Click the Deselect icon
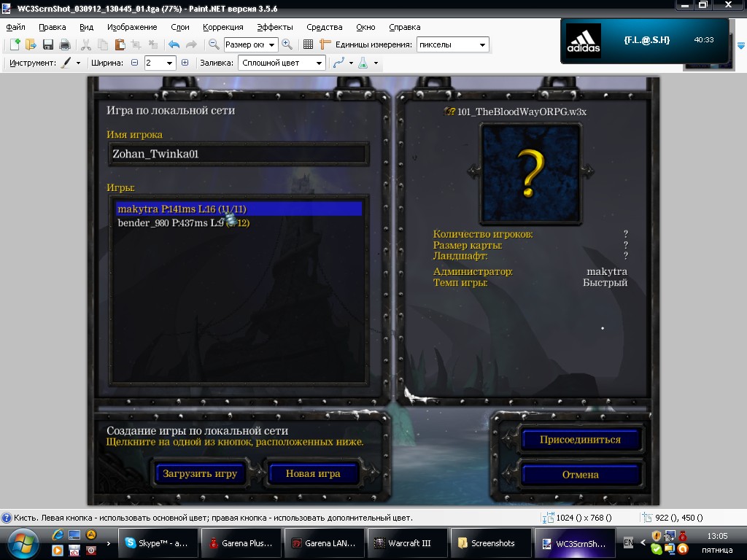The height and width of the screenshot is (560, 747). click(x=153, y=44)
